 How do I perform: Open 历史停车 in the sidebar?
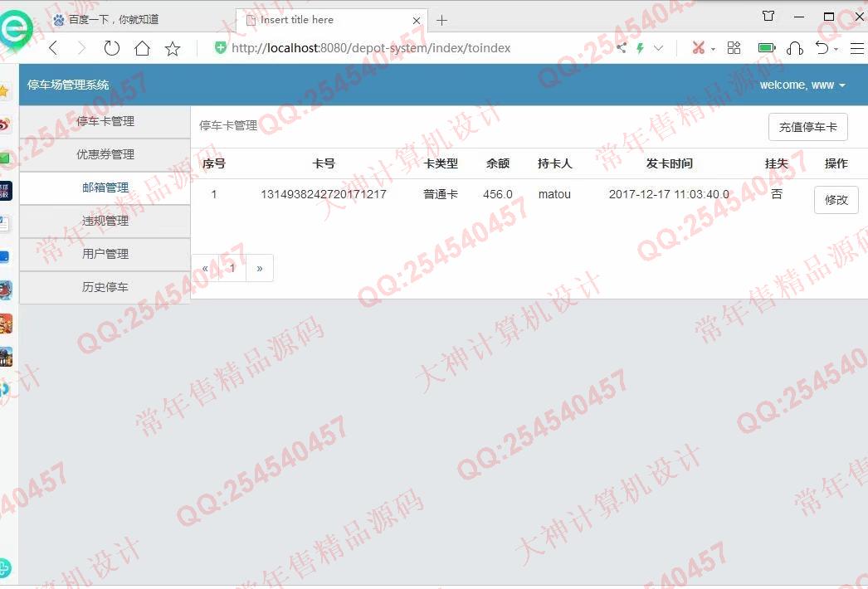[105, 287]
